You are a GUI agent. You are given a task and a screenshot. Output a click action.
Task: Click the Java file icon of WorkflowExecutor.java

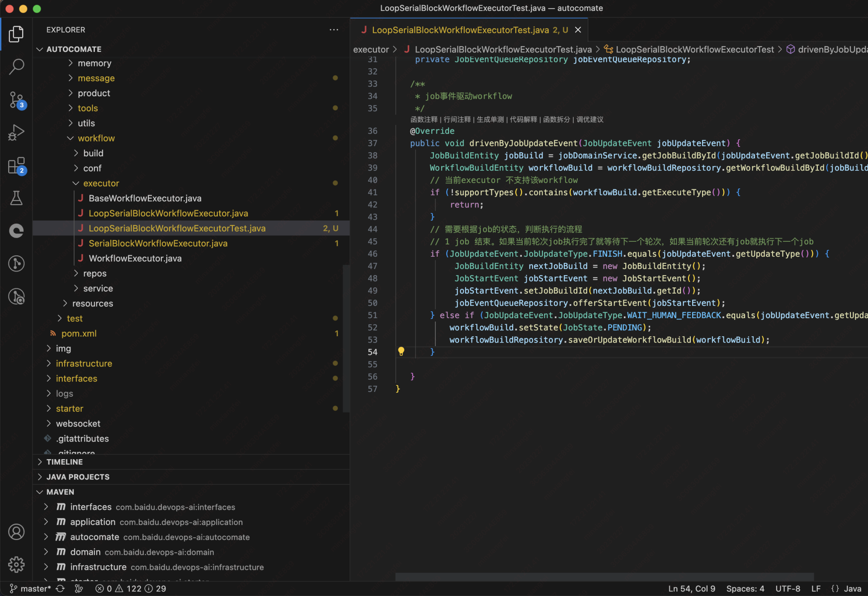[x=80, y=258]
